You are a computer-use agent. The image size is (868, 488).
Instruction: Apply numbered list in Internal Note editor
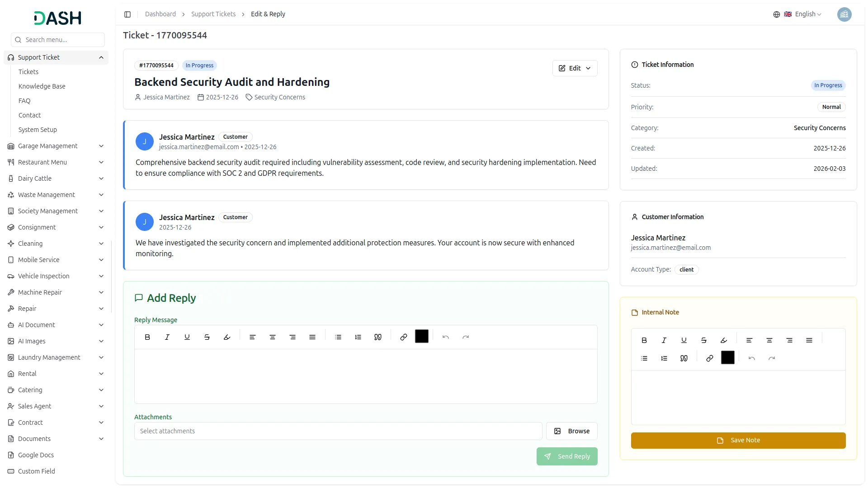[x=664, y=358]
